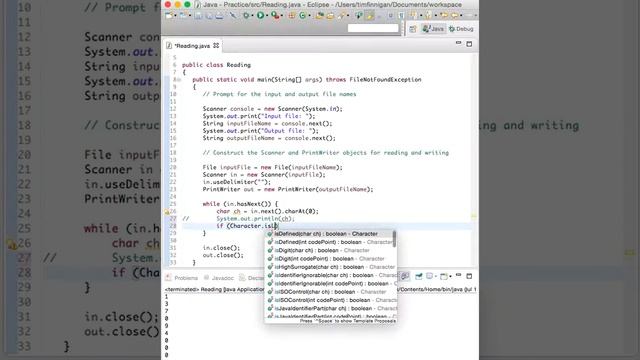Maximize the editor area
The height and width of the screenshot is (360, 640).
(469, 44)
